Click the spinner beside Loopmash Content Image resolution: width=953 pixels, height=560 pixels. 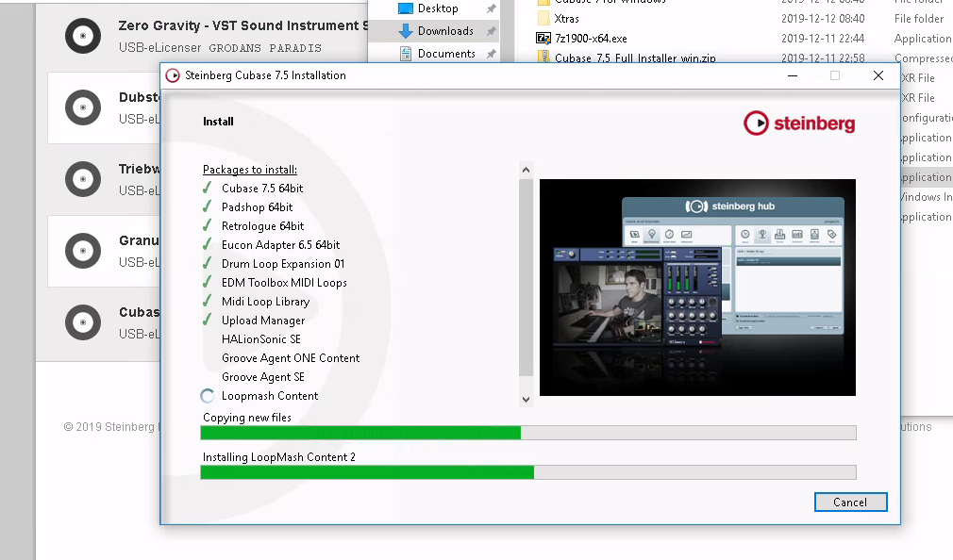click(x=208, y=396)
